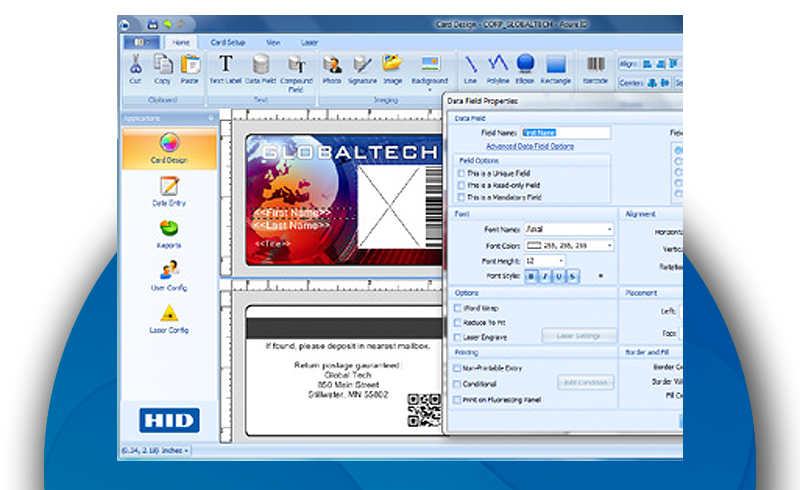
Task: Select the photo placeholder on card front
Action: tap(390, 207)
